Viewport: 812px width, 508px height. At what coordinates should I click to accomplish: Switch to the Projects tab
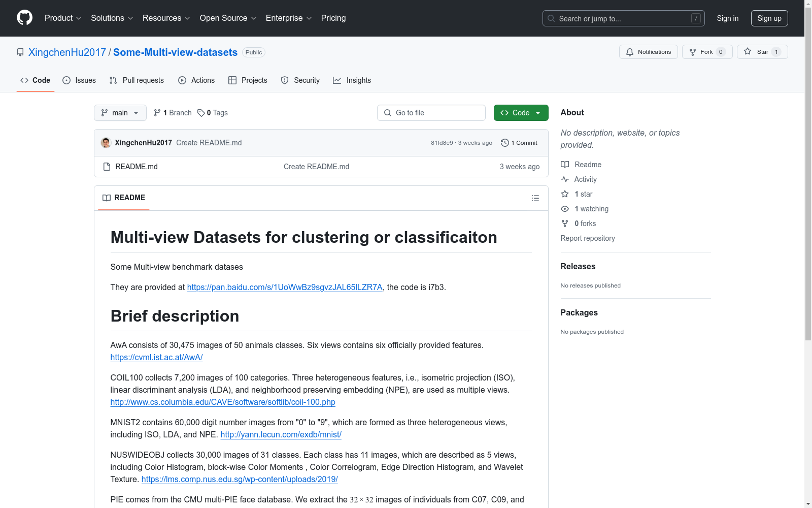pos(248,80)
